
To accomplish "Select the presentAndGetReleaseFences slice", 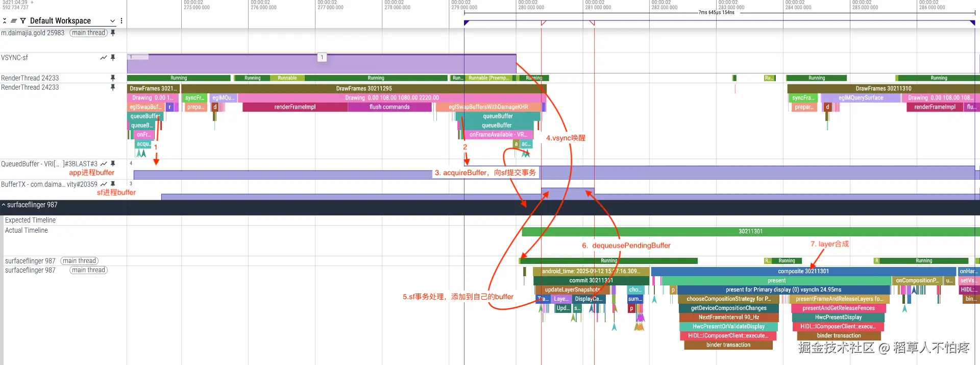I will tap(838, 308).
